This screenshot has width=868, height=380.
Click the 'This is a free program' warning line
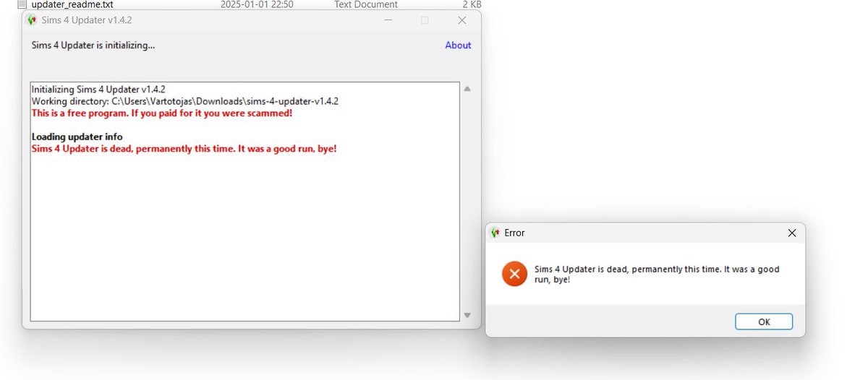click(x=162, y=113)
